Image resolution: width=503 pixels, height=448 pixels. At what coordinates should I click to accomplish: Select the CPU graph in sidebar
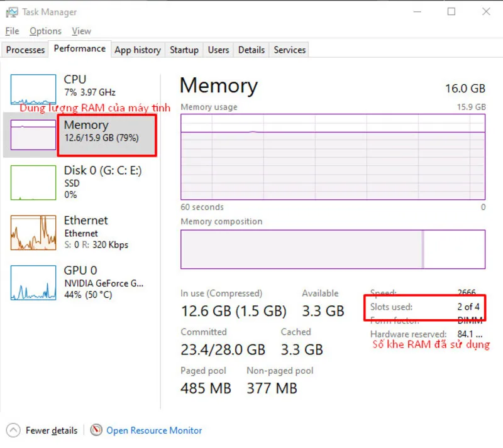33,88
